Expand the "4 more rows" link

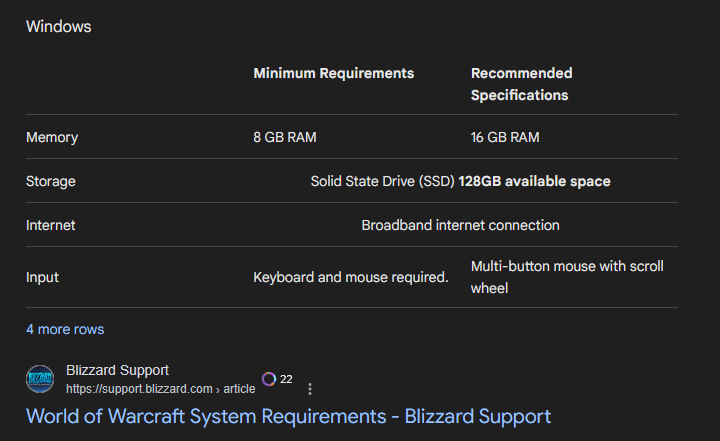tap(65, 329)
